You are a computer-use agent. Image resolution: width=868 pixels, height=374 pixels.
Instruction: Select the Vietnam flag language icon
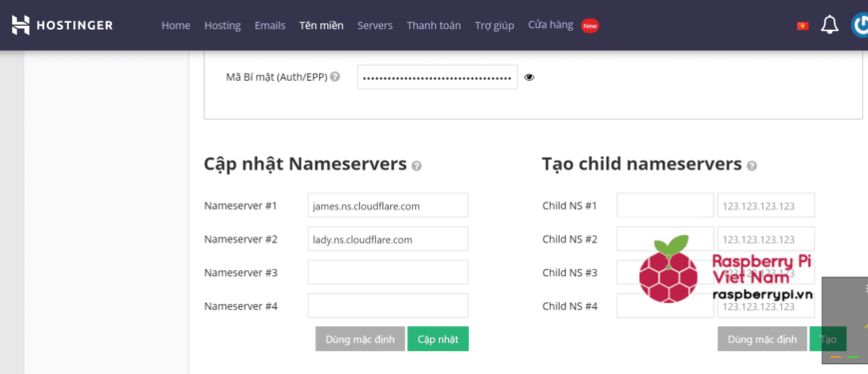(803, 26)
